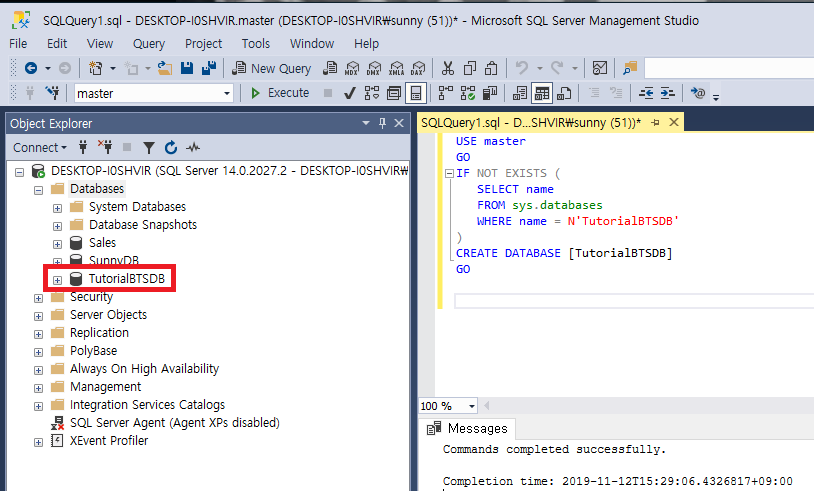Click the Paste icon in toolbar
This screenshot has height=491, width=814.
[x=491, y=68]
